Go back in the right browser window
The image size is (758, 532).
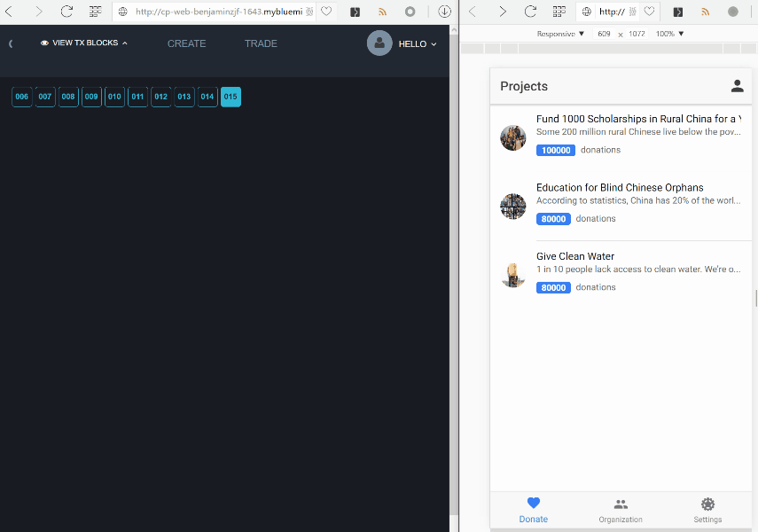473,12
